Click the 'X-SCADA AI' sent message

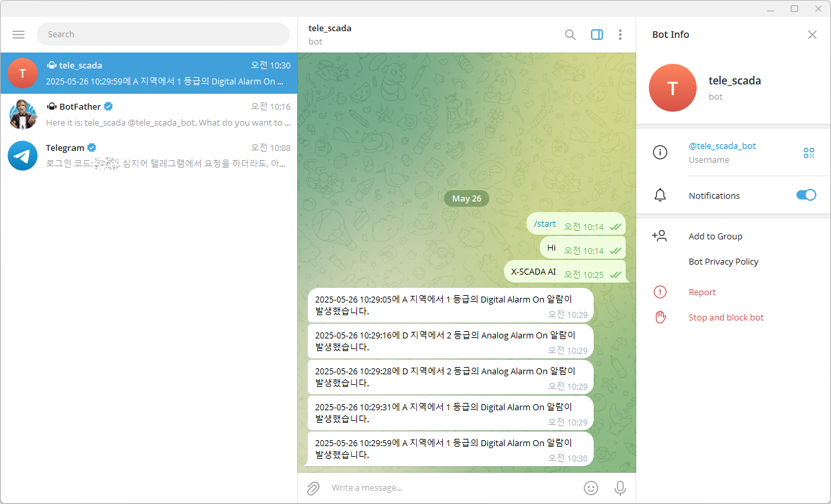pos(565,271)
